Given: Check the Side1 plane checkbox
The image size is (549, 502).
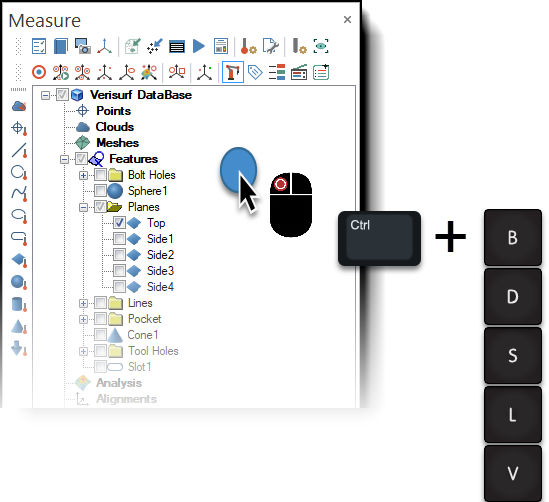Looking at the screenshot, I should 119,239.
